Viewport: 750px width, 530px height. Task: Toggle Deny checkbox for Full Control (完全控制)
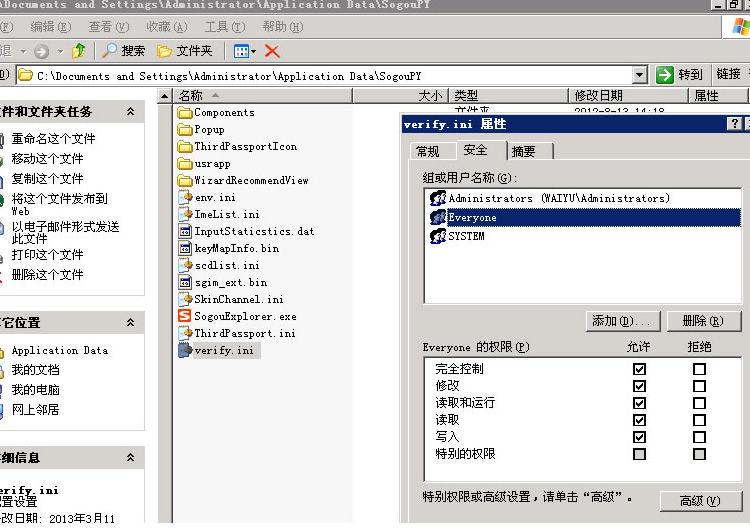[x=699, y=369]
